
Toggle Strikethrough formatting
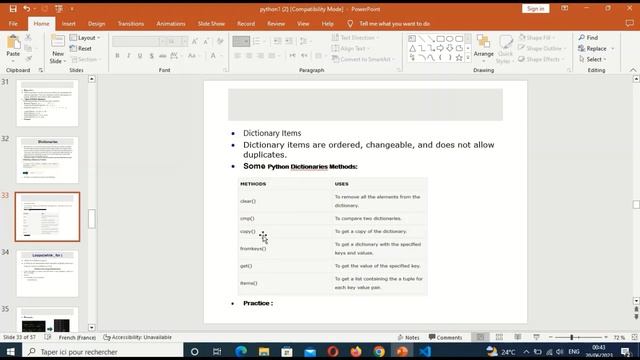(162, 56)
